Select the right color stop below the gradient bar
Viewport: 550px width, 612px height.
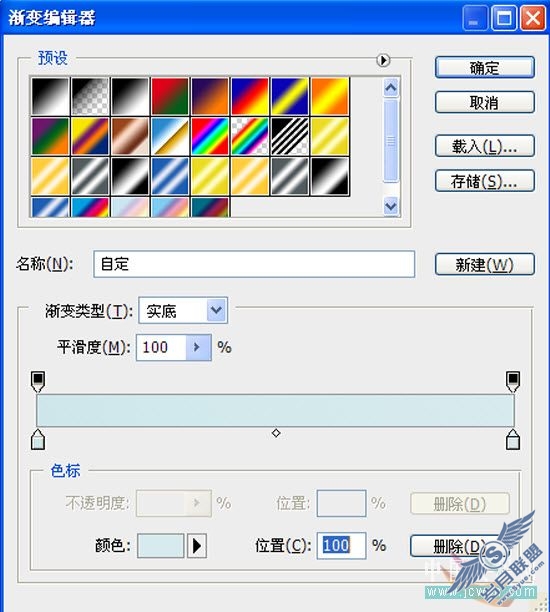(513, 439)
